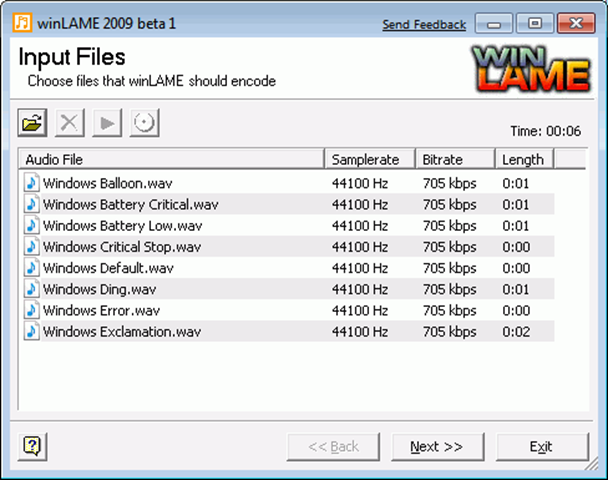Image resolution: width=608 pixels, height=480 pixels.
Task: Sort by Length column header
Action: pos(524,159)
